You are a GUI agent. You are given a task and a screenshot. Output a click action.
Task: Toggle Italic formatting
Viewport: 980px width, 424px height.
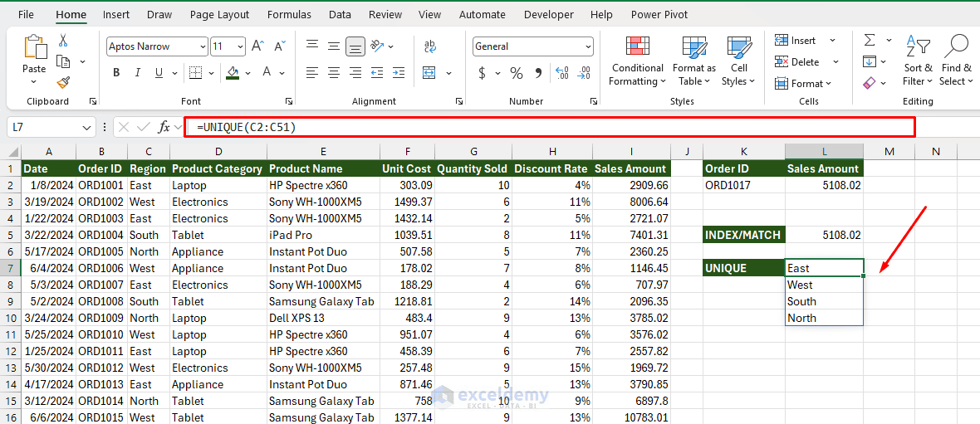click(138, 72)
